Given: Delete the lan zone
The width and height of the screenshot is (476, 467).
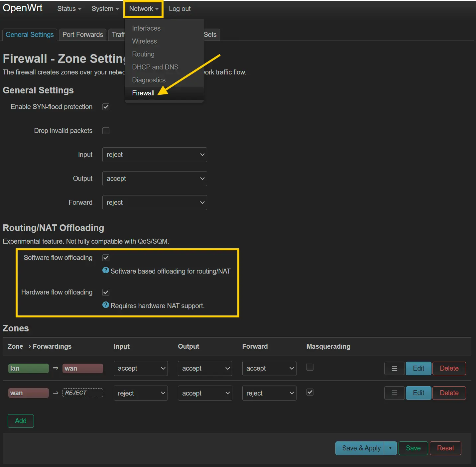Looking at the screenshot, I should click(x=449, y=368).
